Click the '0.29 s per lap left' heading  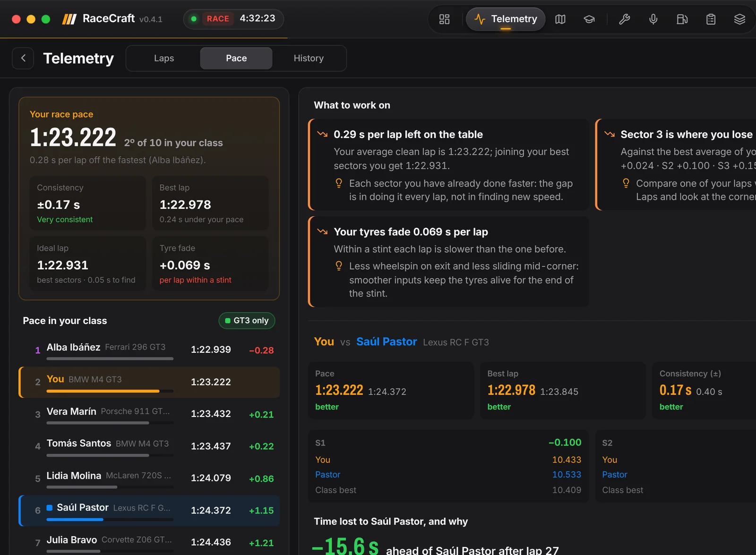(x=408, y=135)
